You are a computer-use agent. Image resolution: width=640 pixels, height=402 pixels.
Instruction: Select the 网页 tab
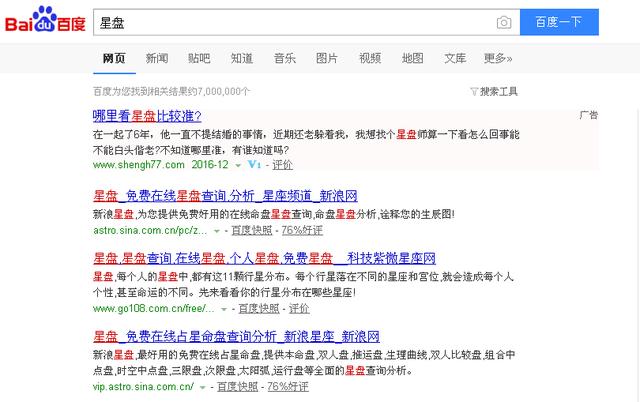[114, 58]
